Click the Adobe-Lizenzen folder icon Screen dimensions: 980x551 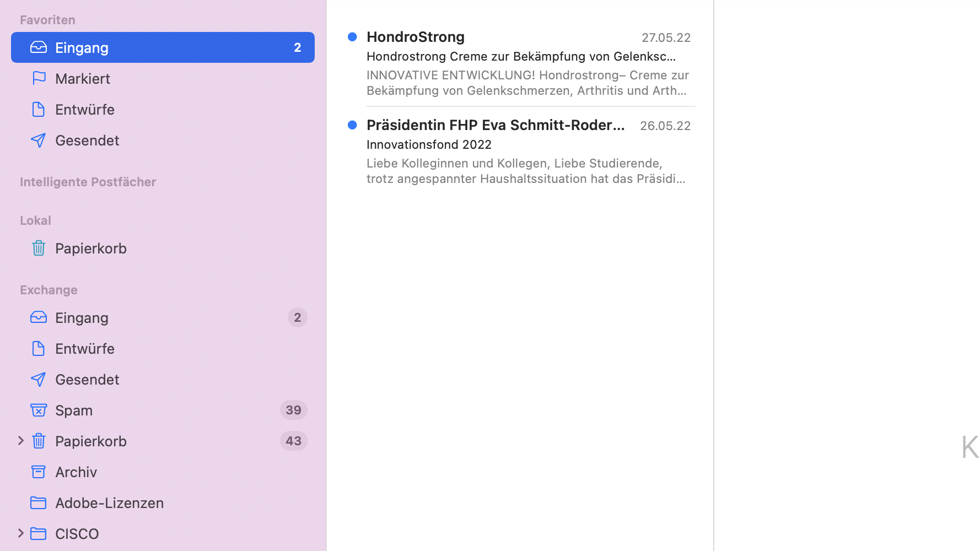pyautogui.click(x=39, y=503)
